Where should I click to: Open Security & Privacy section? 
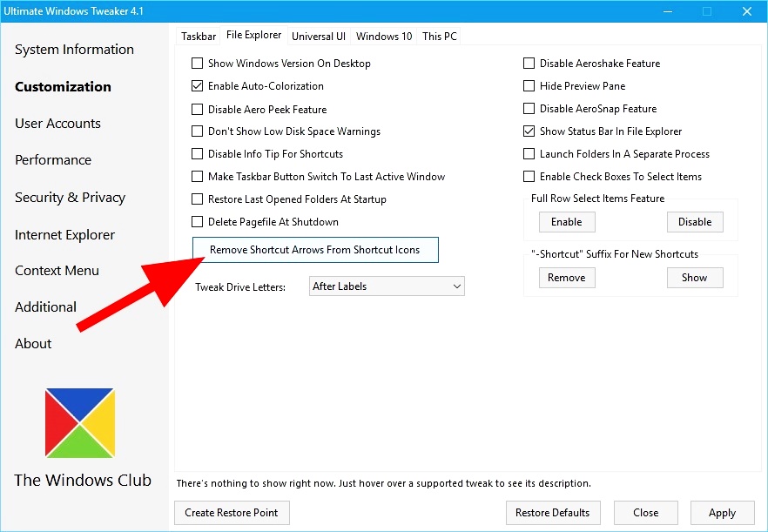(x=70, y=198)
